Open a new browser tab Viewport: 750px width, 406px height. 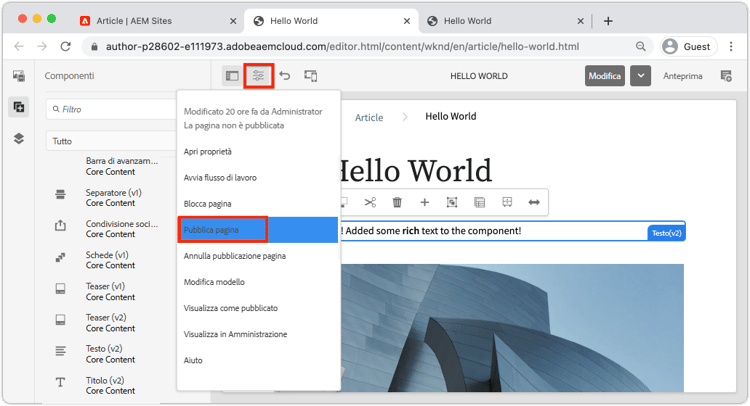[608, 21]
